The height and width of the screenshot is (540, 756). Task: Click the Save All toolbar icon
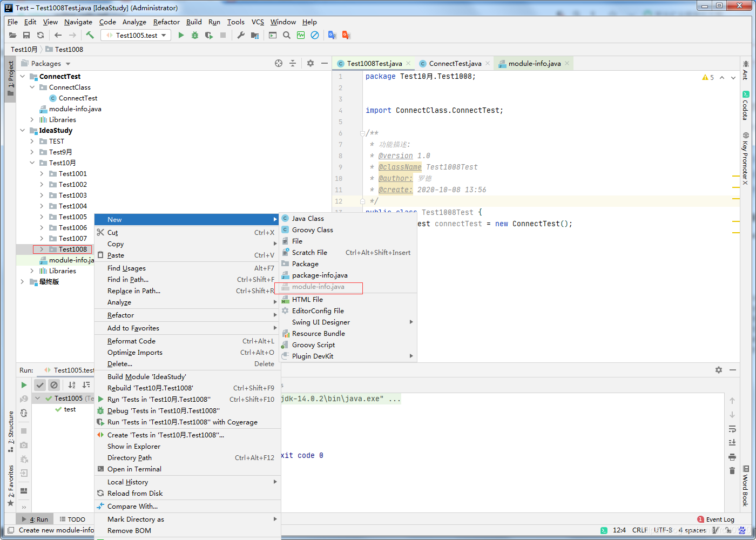[26, 35]
